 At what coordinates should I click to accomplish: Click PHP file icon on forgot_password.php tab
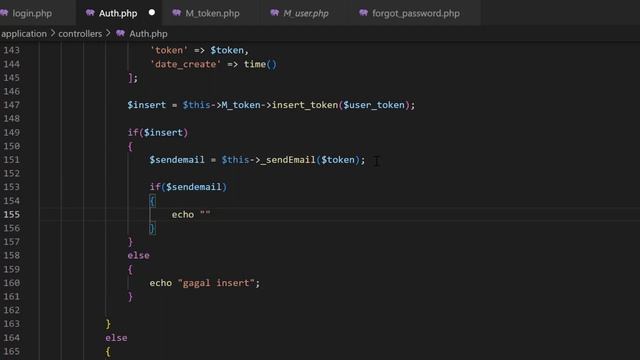coord(363,13)
